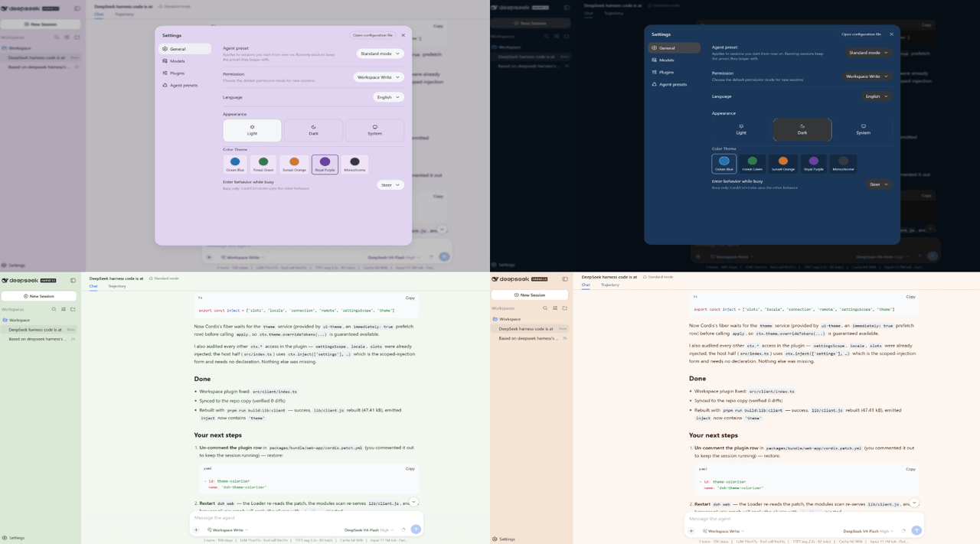Select System appearance in purple Settings dialog
980x544 pixels.
(x=374, y=130)
